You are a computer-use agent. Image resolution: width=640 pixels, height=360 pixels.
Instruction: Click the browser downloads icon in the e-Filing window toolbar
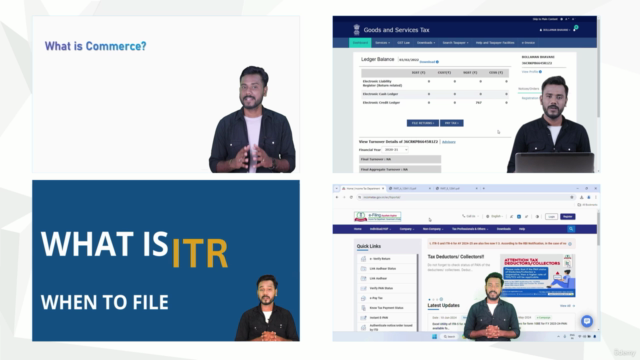pos(582,197)
